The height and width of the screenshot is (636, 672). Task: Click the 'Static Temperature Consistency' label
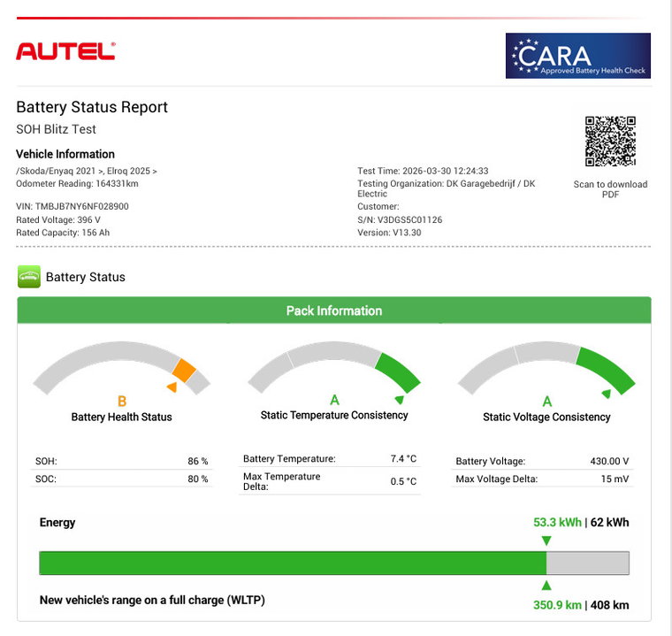click(334, 415)
